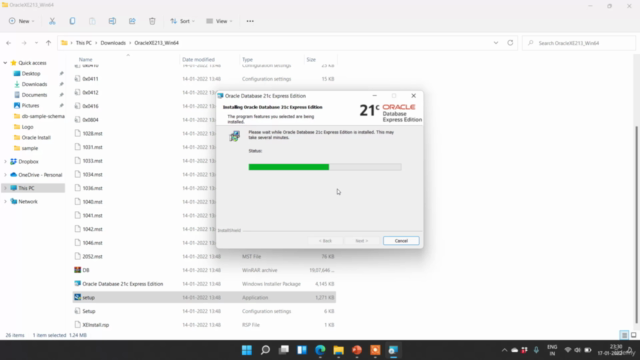Open Pictures in Quick access
The width and height of the screenshot is (640, 360).
(x=30, y=105)
